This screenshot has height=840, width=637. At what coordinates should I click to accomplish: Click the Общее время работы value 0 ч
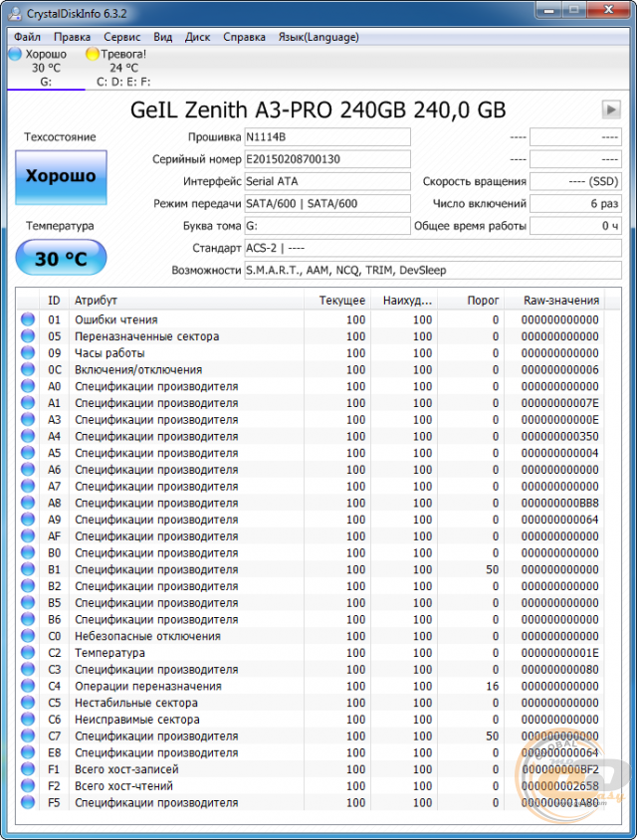pyautogui.click(x=575, y=226)
